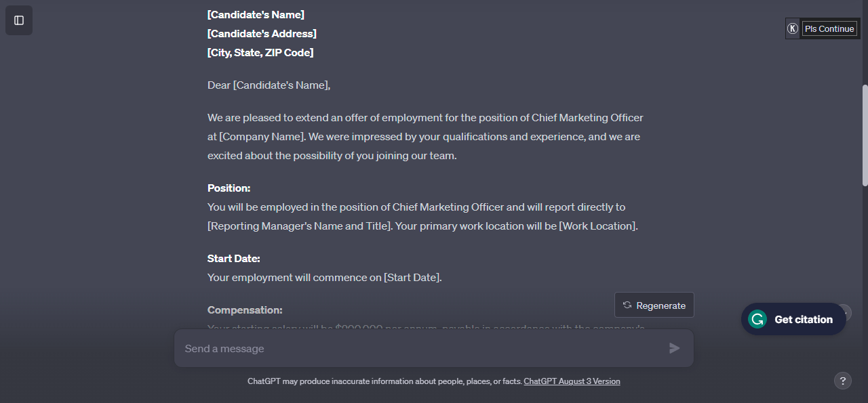
Task: Click the [Candidate's Address] placeholder line
Action: point(262,34)
